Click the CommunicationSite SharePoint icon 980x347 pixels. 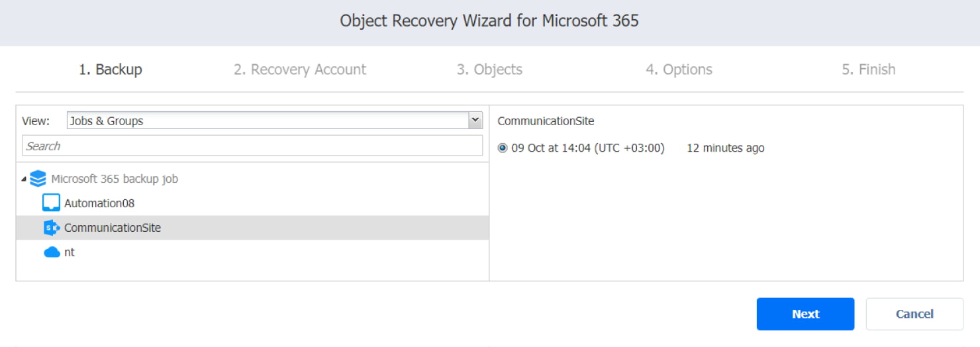point(52,228)
